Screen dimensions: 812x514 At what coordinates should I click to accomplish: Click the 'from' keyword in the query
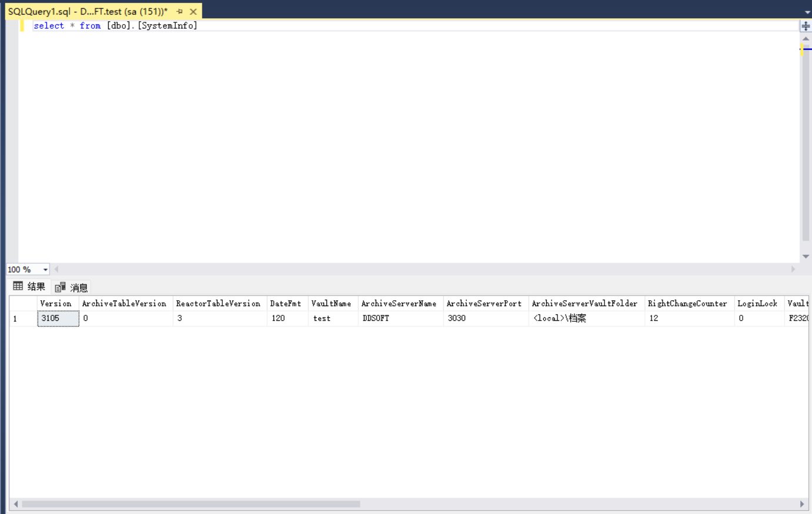[x=90, y=26]
